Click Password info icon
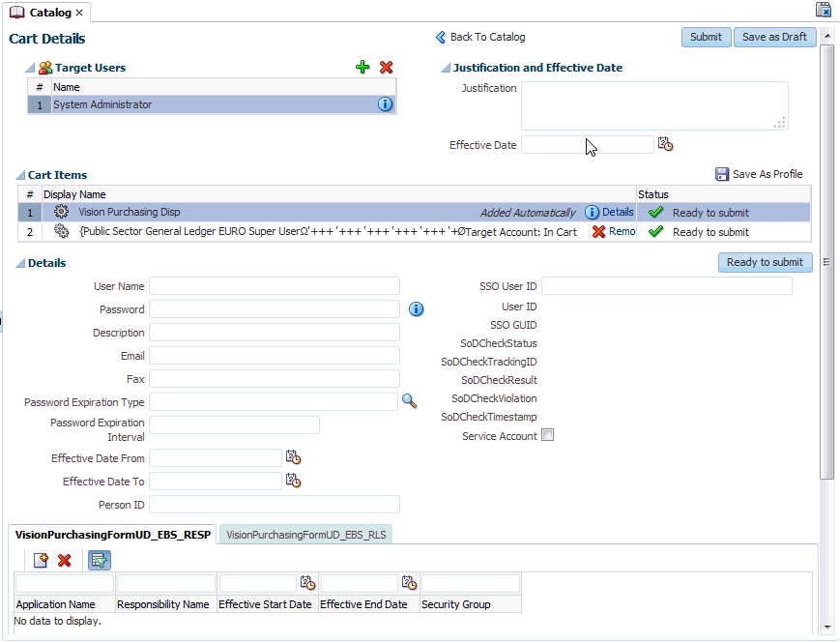Screen dimensions: 840x643 [x=417, y=308]
